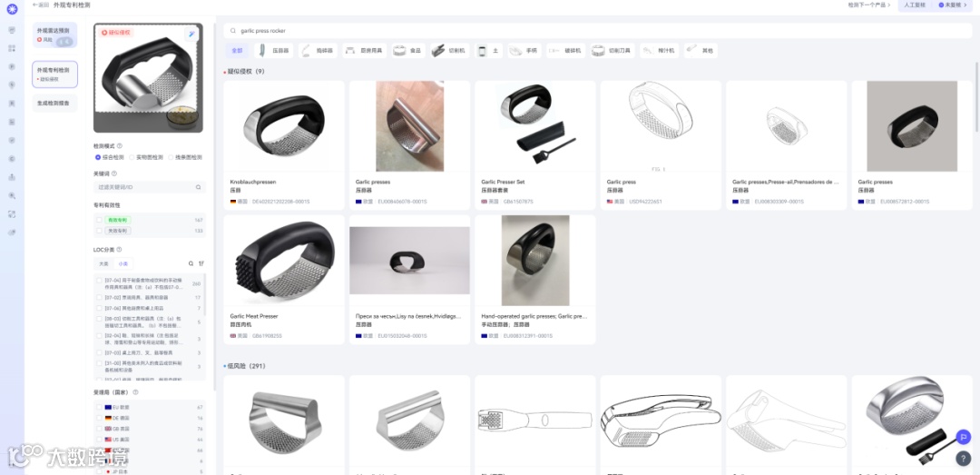The height and width of the screenshot is (475, 980).
Task: Click the LOC classification sort icon
Action: [201, 263]
